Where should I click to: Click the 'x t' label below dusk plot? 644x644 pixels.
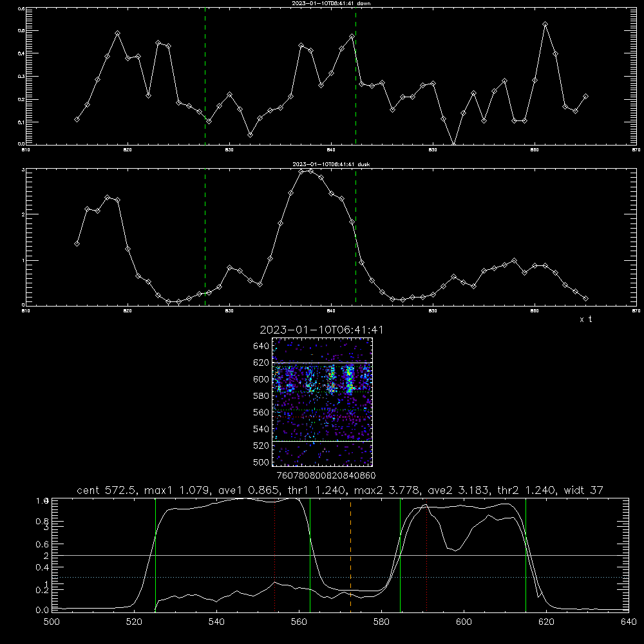(x=585, y=319)
